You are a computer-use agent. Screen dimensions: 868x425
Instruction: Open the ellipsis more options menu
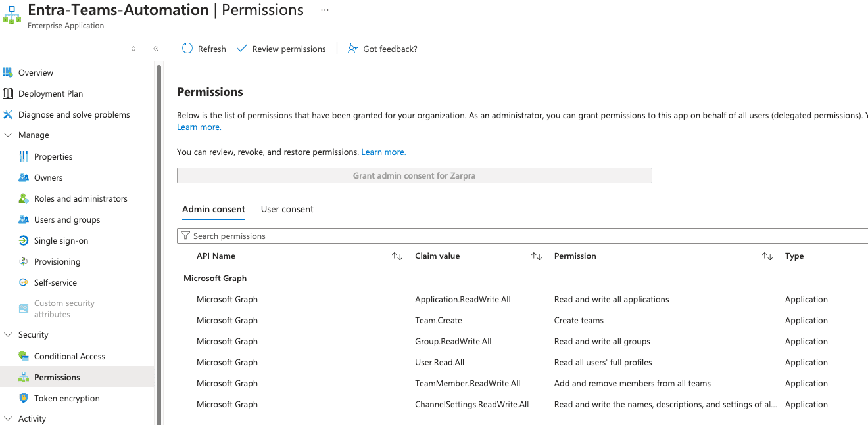325,10
